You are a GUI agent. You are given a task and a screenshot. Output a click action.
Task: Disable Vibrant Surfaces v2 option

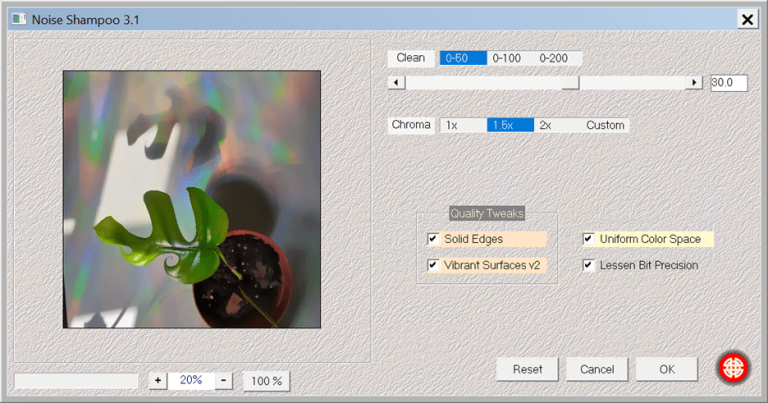pyautogui.click(x=433, y=265)
